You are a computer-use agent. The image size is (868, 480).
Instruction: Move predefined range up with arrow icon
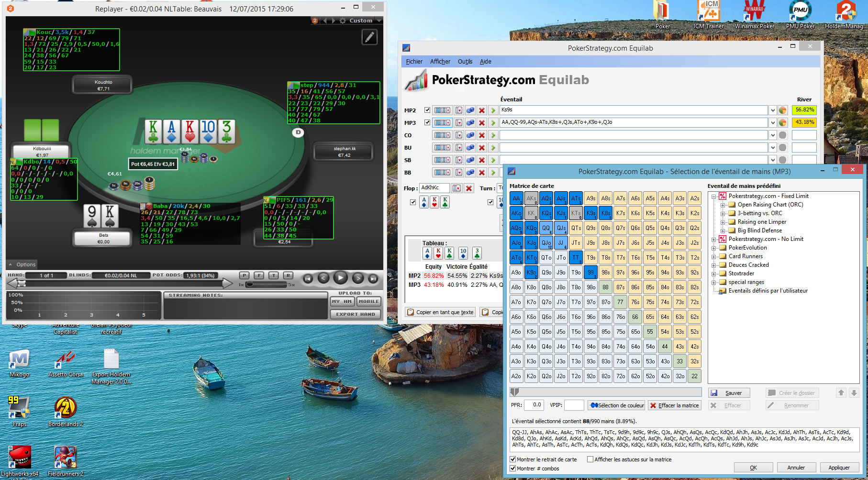[841, 393]
